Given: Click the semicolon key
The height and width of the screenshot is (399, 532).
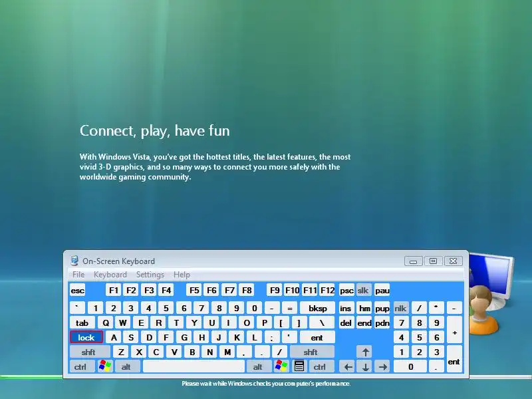Looking at the screenshot, I should 271,337.
